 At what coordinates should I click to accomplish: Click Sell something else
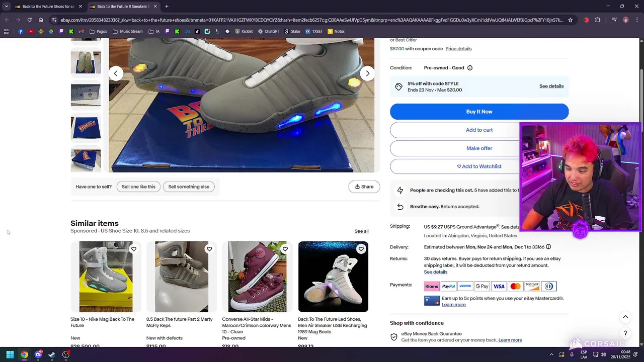click(189, 187)
